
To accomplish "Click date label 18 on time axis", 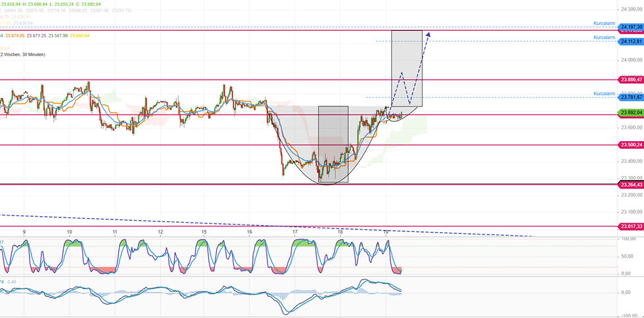I will point(340,232).
